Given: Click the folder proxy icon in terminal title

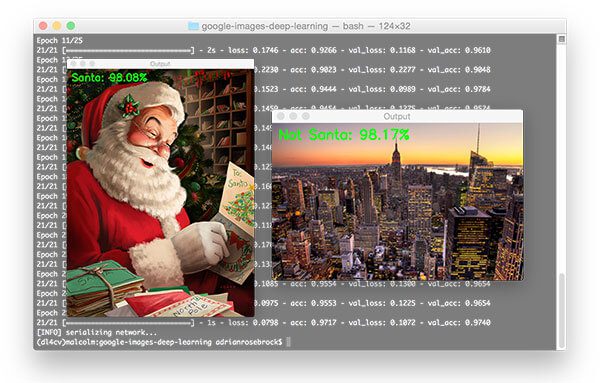Looking at the screenshot, I should point(193,26).
